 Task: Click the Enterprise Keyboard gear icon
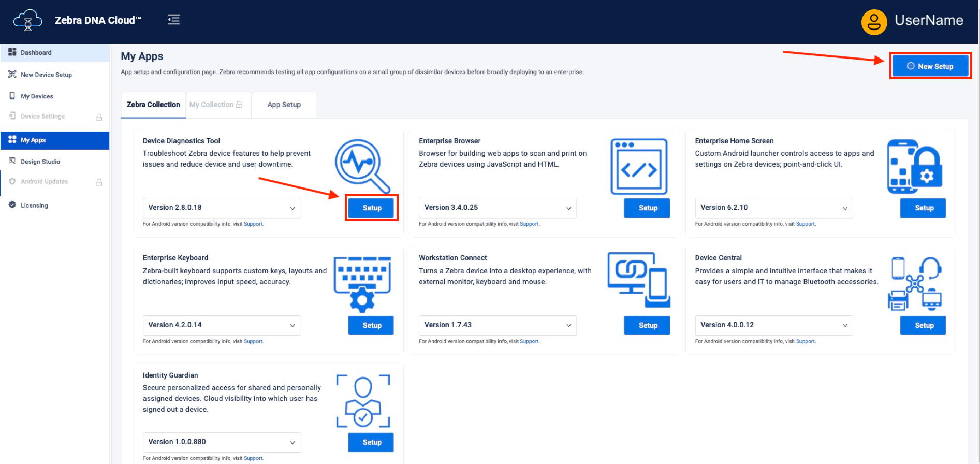tap(362, 284)
